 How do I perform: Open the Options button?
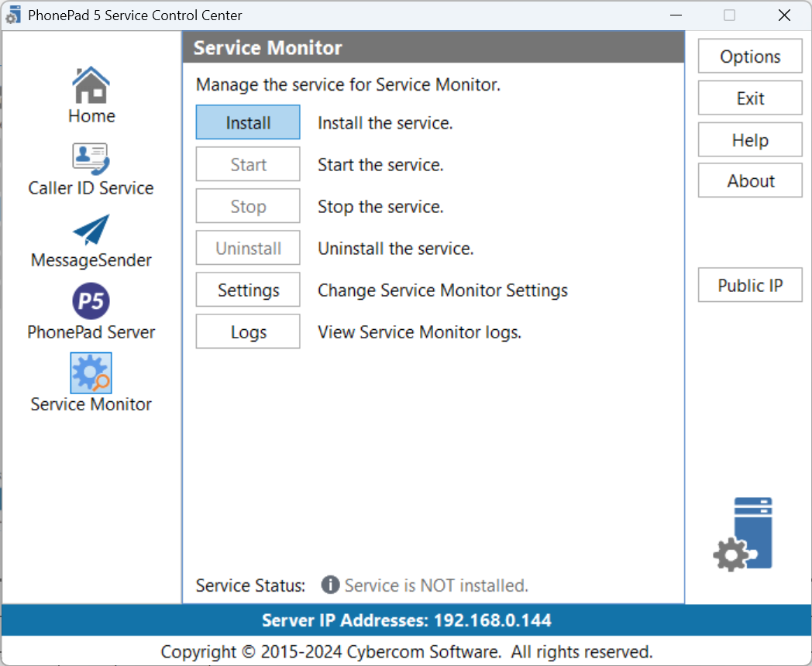click(750, 56)
